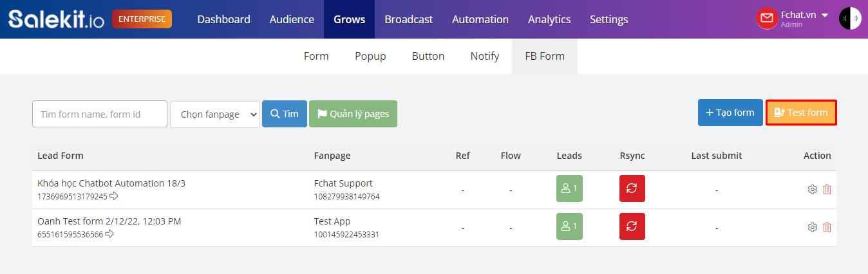The image size is (868, 274).
Task: Delete the Khóa học Chatbot Automation form
Action: 827,189
